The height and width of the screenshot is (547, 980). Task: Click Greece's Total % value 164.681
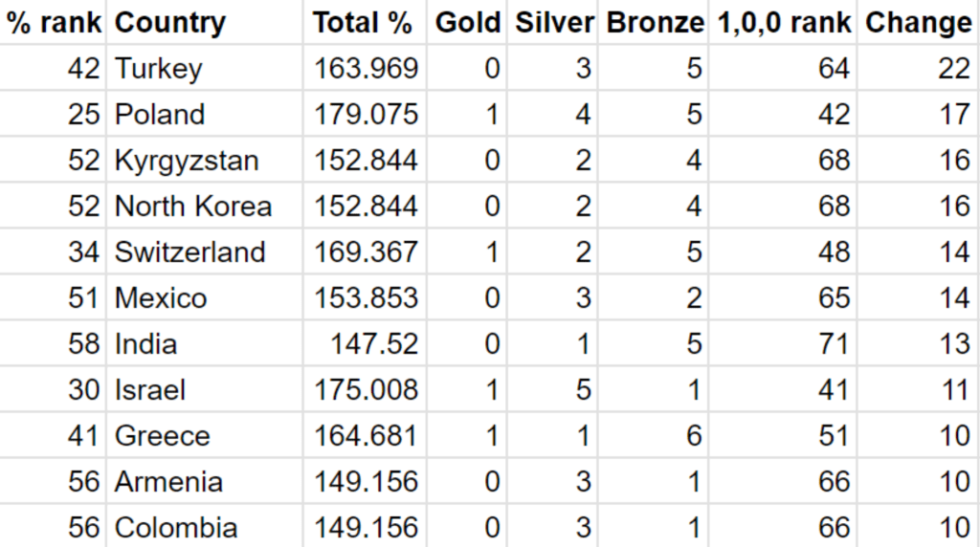(366, 436)
